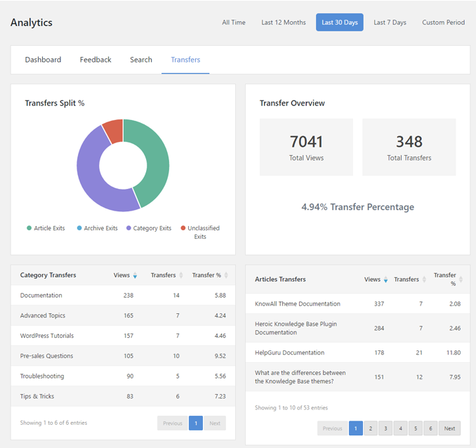Sort Articles table by Transfer % icon
476x448 pixels.
(x=461, y=279)
